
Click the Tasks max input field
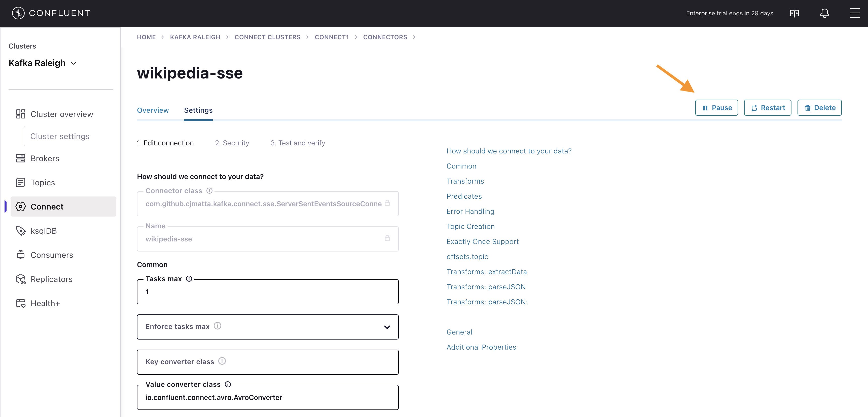pyautogui.click(x=268, y=292)
